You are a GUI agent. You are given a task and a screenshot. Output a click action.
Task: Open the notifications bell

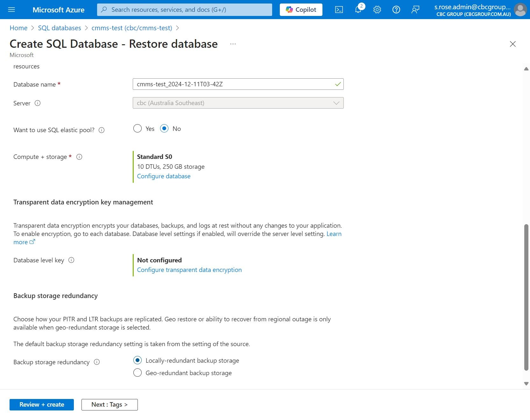358,10
